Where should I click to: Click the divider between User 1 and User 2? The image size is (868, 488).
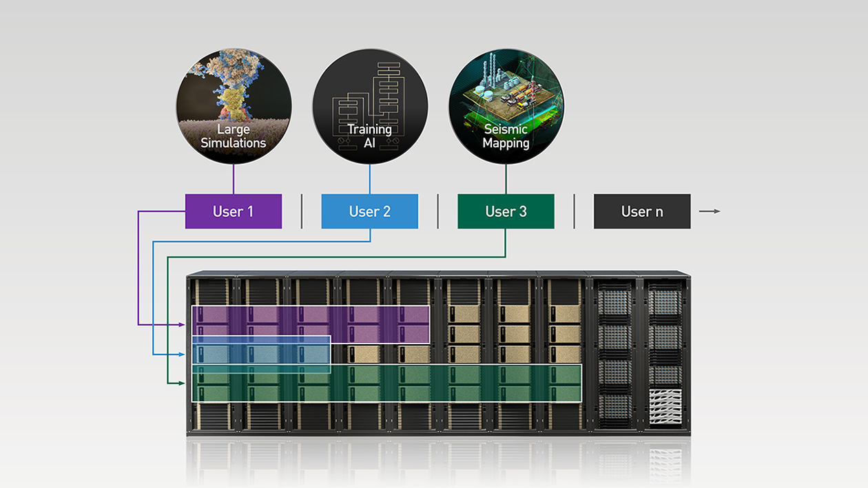pyautogui.click(x=302, y=211)
